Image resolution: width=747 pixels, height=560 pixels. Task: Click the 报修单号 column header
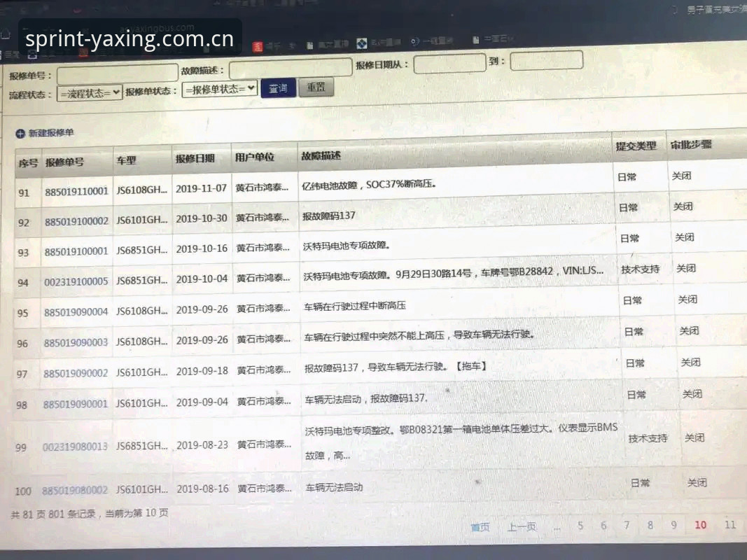(x=64, y=162)
